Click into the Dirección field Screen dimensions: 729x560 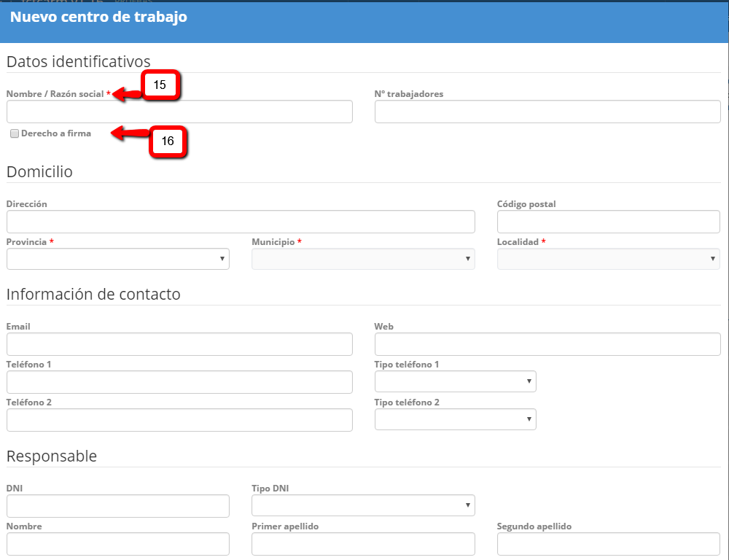(241, 222)
